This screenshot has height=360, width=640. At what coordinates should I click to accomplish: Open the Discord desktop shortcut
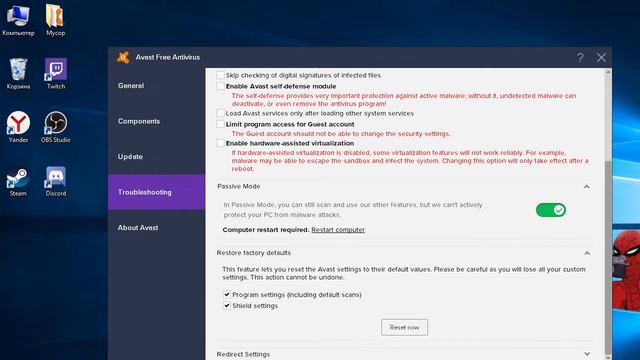(x=56, y=181)
